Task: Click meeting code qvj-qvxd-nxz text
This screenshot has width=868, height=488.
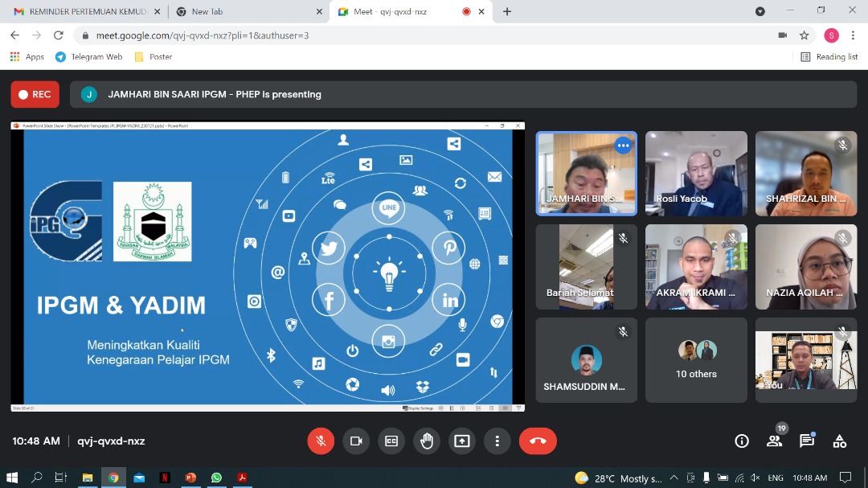Action: click(111, 441)
